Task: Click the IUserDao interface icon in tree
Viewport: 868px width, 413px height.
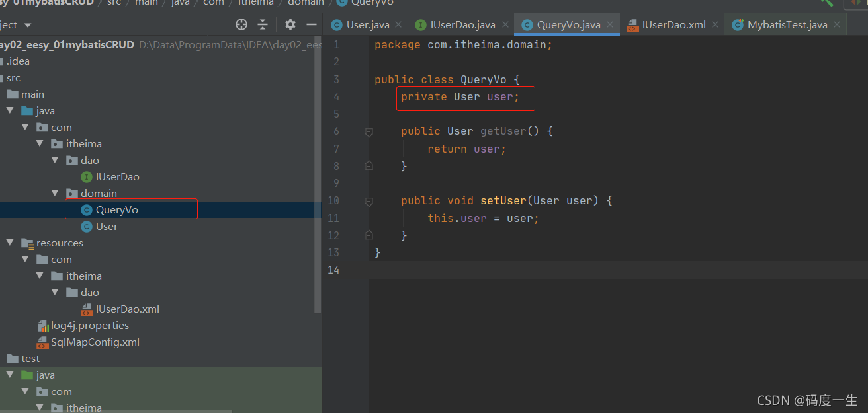Action: (87, 176)
